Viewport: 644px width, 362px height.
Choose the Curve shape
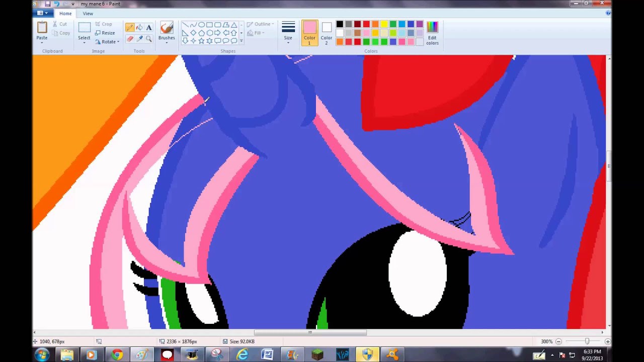pyautogui.click(x=193, y=25)
